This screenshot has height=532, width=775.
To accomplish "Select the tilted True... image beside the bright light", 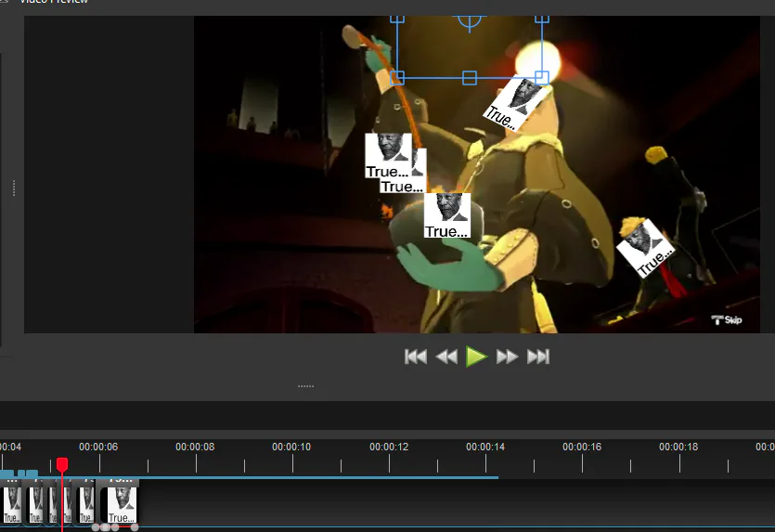I will click(x=515, y=104).
